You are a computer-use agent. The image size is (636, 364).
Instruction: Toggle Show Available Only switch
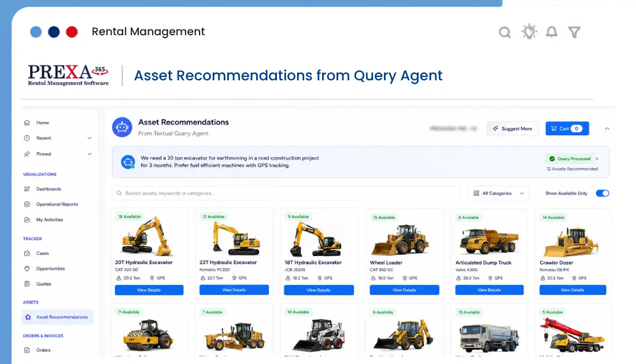click(602, 194)
